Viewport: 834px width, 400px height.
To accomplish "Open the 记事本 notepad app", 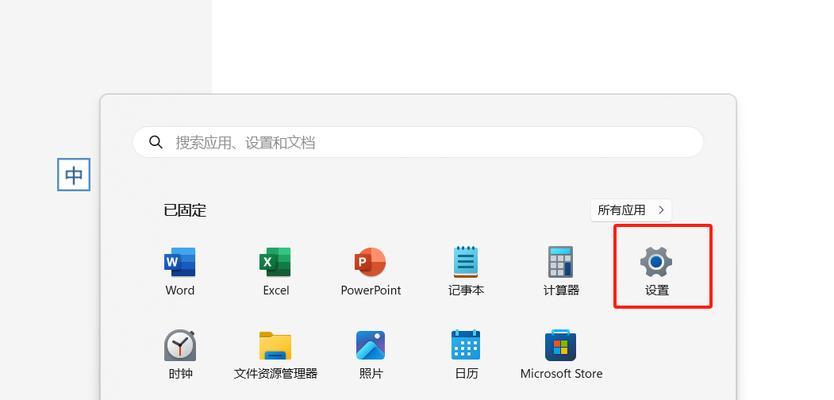I will (466, 271).
